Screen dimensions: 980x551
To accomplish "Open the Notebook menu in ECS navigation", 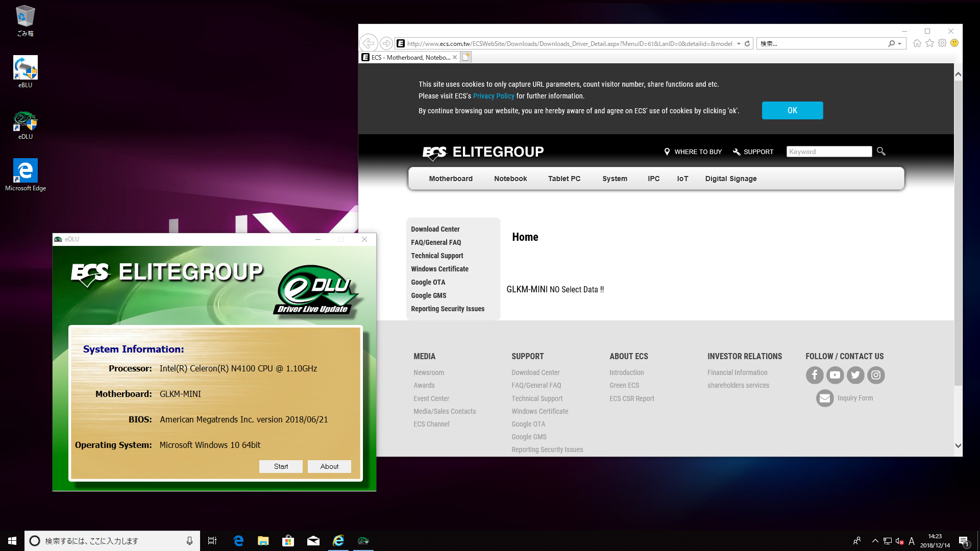I will pyautogui.click(x=510, y=179).
